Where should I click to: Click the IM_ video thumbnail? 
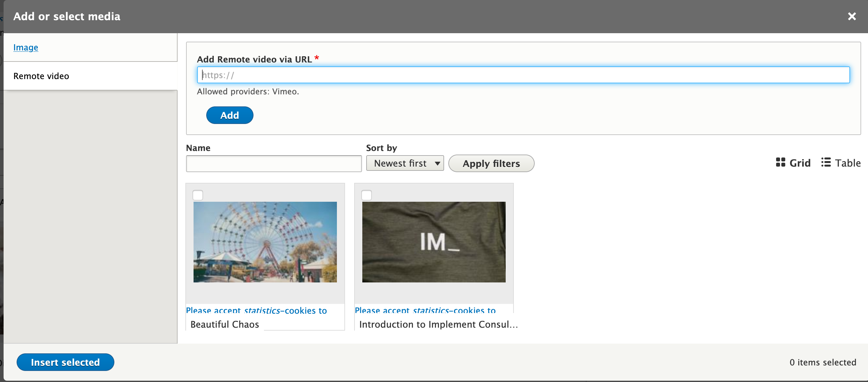434,242
